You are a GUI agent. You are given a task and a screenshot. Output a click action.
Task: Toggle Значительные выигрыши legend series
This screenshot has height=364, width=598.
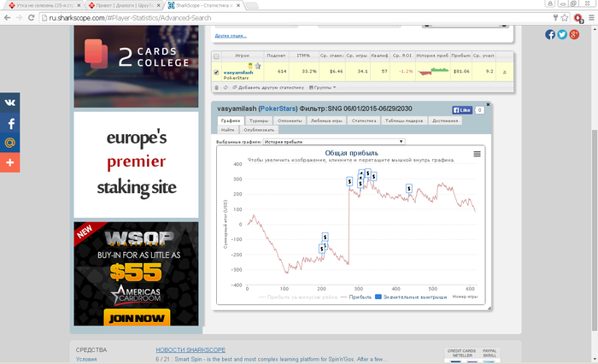pyautogui.click(x=411, y=296)
